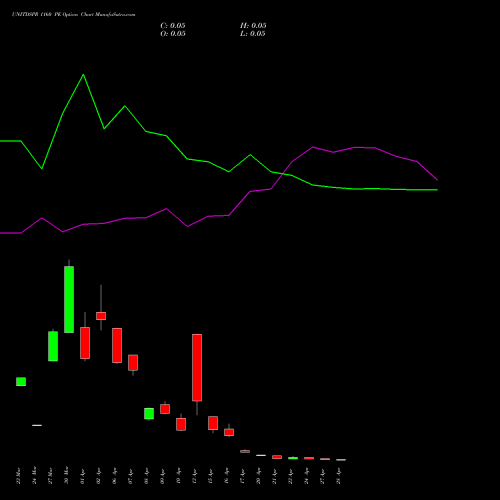Select the small green candlestick on 23 Mar
500x500 pixels.
click(x=21, y=382)
